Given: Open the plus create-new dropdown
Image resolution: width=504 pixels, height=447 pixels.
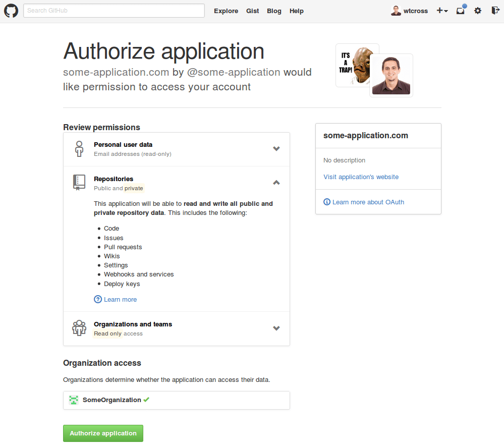Looking at the screenshot, I should coord(442,11).
